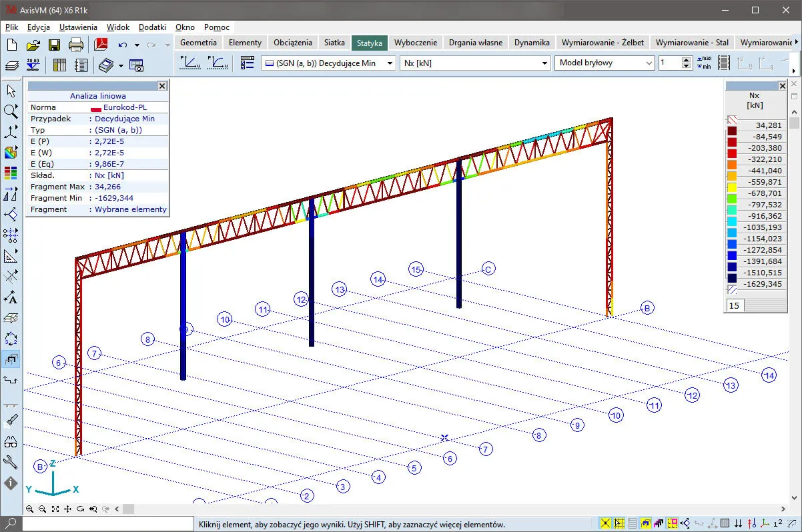Click the glasses icon in left toolbar

pyautogui.click(x=11, y=441)
